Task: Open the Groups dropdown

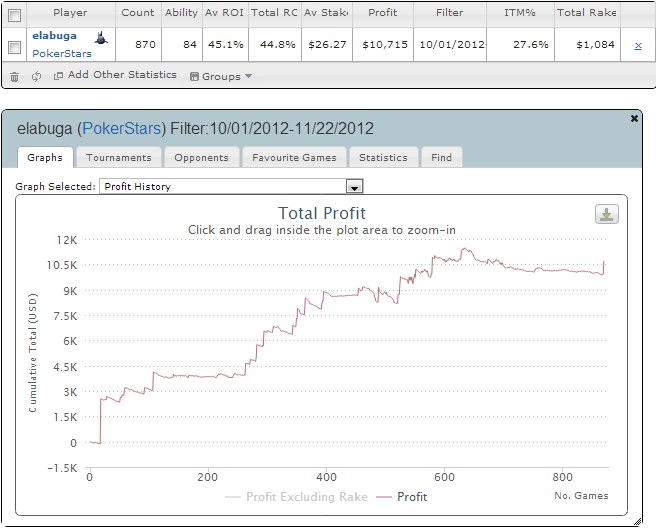Action: click(221, 76)
